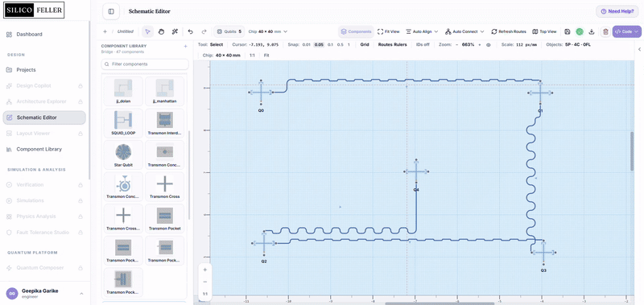The height and width of the screenshot is (305, 644).
Task: Toggle the sidebar panel icon
Action: point(111,11)
